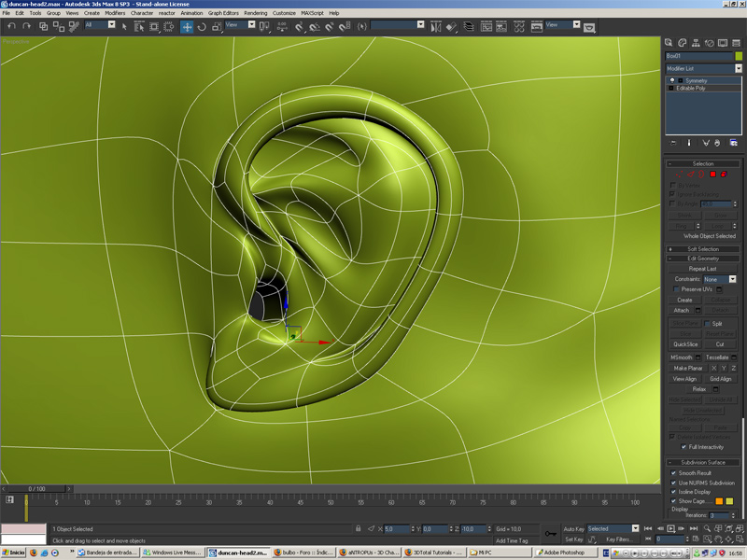Open the Graph Editors menu
The width and height of the screenshot is (747, 560).
pyautogui.click(x=223, y=13)
